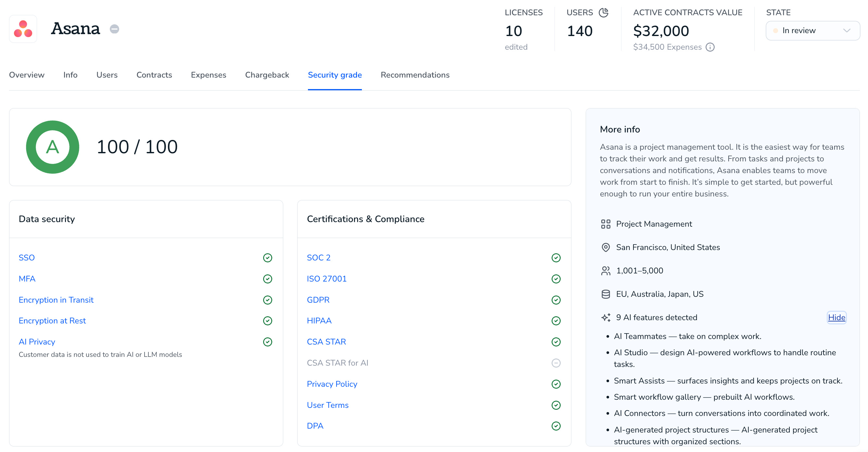Image resolution: width=868 pixels, height=452 pixels.
Task: Click the 9 AI features detected text
Action: coord(657,318)
